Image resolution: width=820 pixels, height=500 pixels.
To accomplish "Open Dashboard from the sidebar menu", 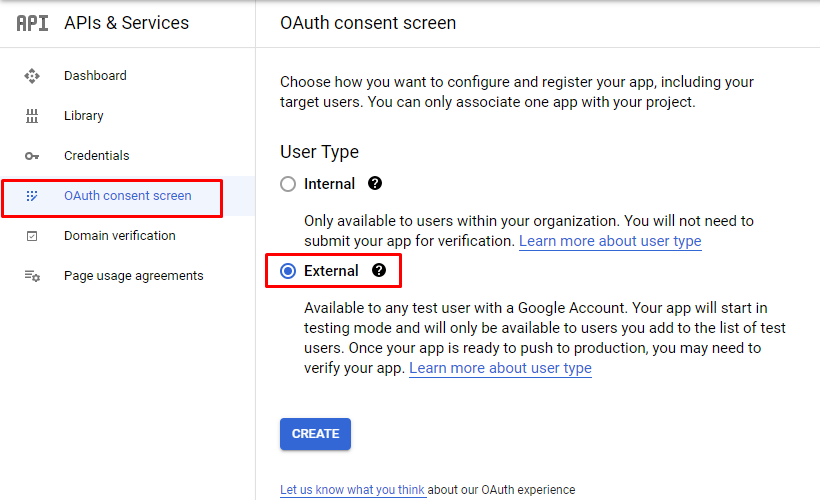I will pyautogui.click(x=95, y=76).
